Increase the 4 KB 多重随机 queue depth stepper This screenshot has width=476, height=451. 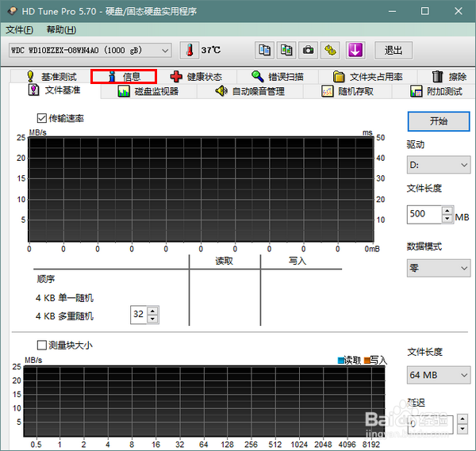pyautogui.click(x=152, y=311)
